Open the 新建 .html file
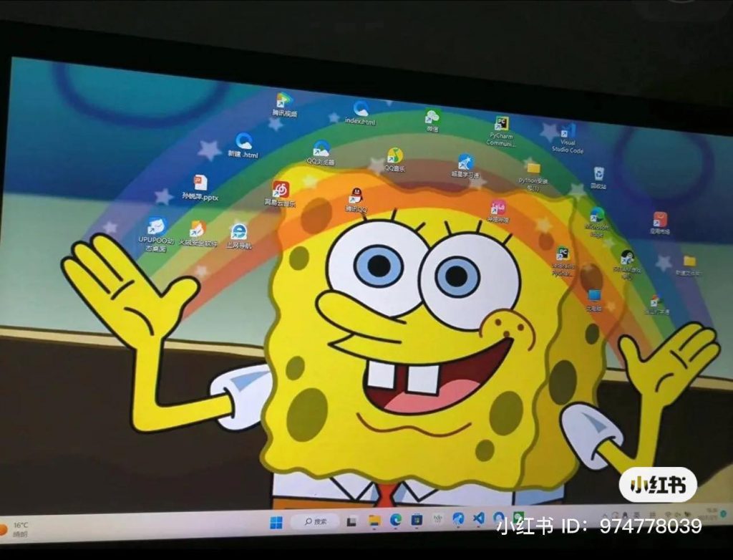The width and height of the screenshot is (733, 560). point(243,141)
